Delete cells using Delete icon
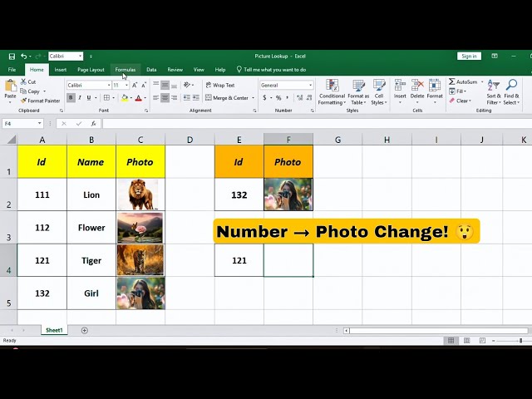 tap(417, 92)
